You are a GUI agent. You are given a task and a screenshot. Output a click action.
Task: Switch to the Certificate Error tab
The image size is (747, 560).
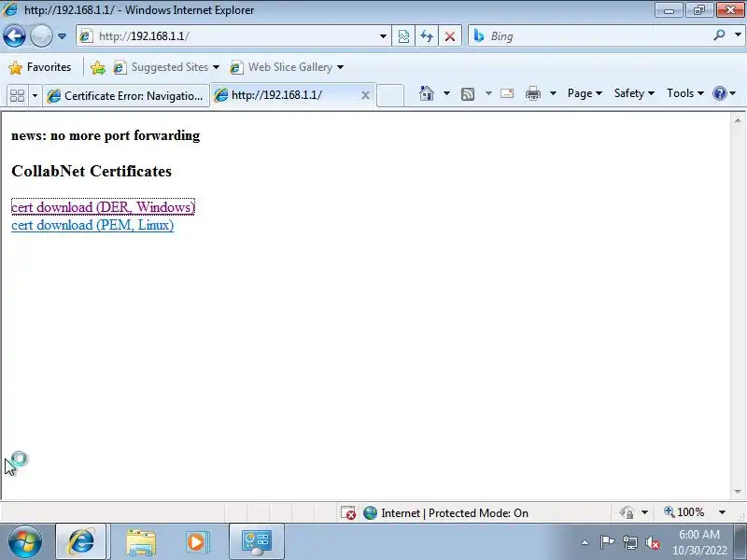coord(126,96)
